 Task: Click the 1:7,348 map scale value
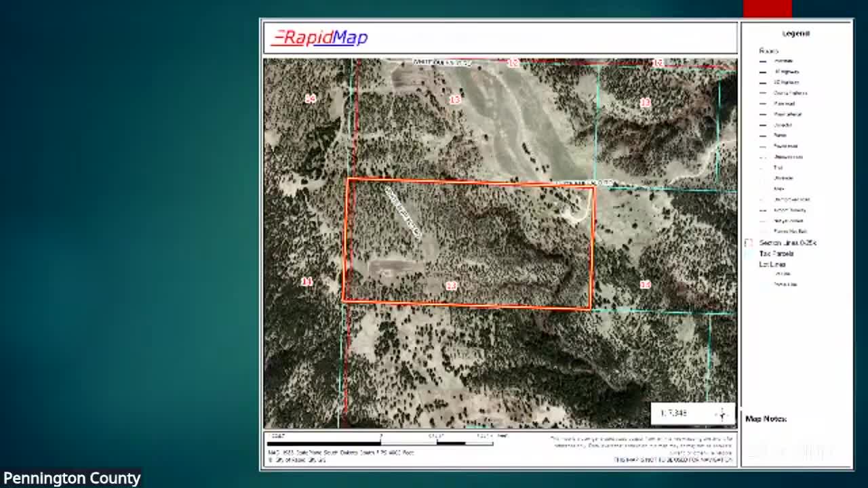click(673, 413)
